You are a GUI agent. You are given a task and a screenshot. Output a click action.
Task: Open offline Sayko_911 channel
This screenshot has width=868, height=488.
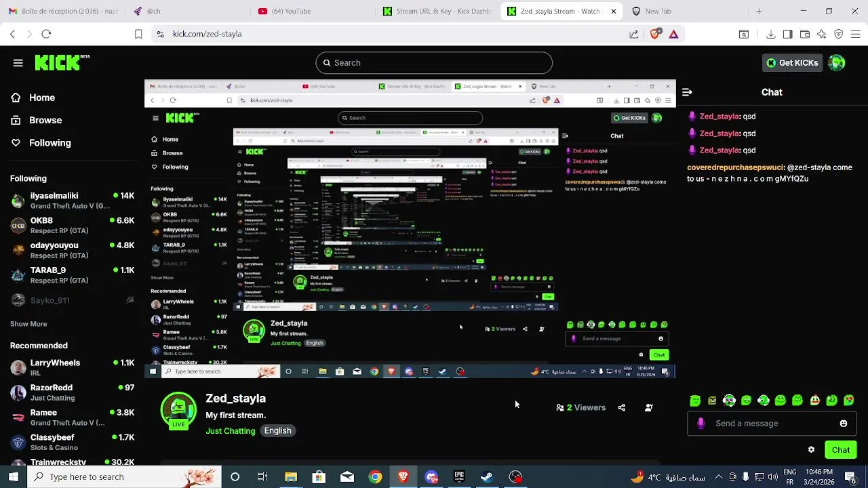point(72,300)
